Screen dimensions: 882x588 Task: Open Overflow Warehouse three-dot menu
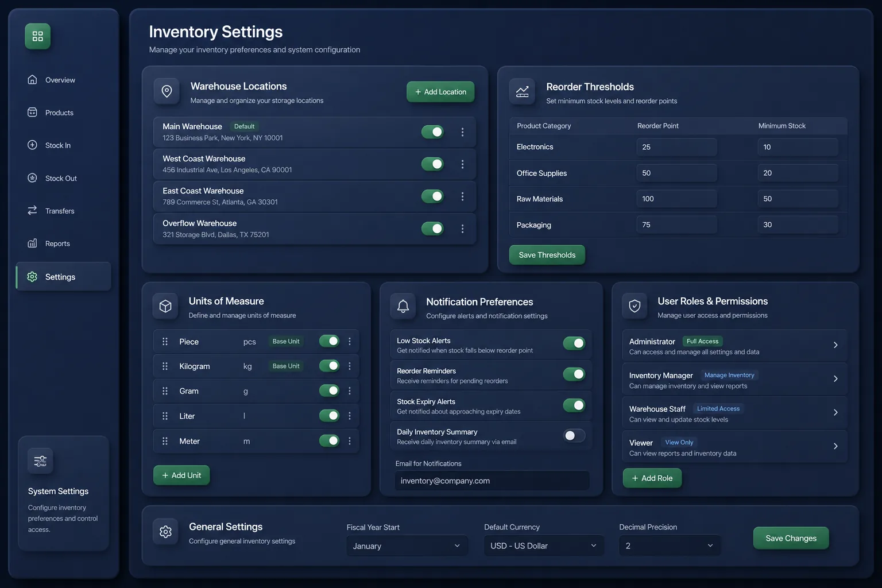coord(462,229)
